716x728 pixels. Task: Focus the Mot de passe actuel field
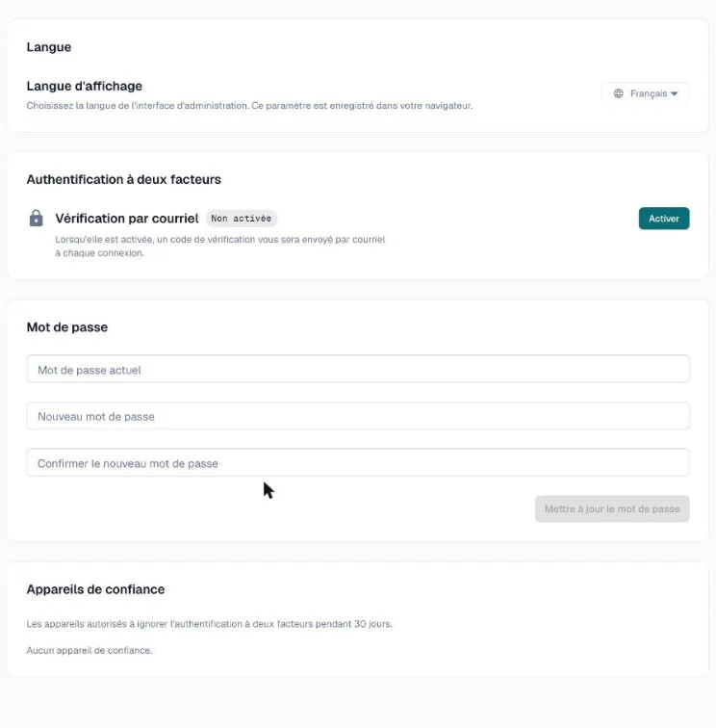tap(358, 369)
